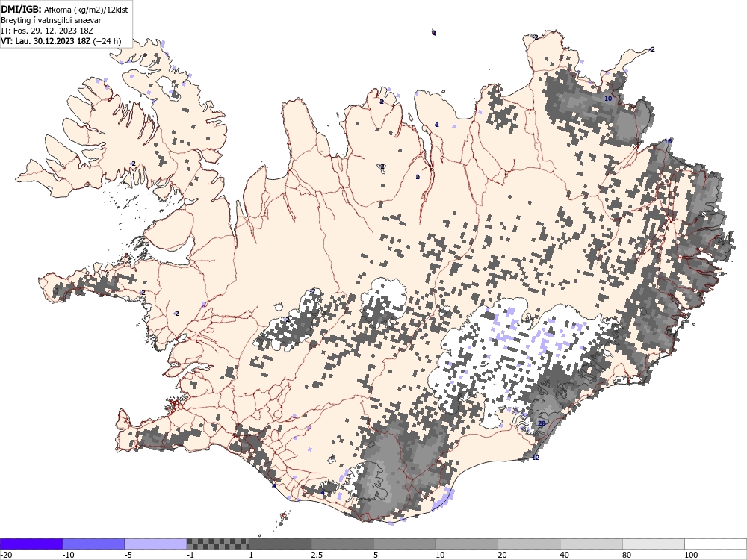The height and width of the screenshot is (560, 747).
Task: Click the '-5' legend scale label
Action: pos(128,555)
